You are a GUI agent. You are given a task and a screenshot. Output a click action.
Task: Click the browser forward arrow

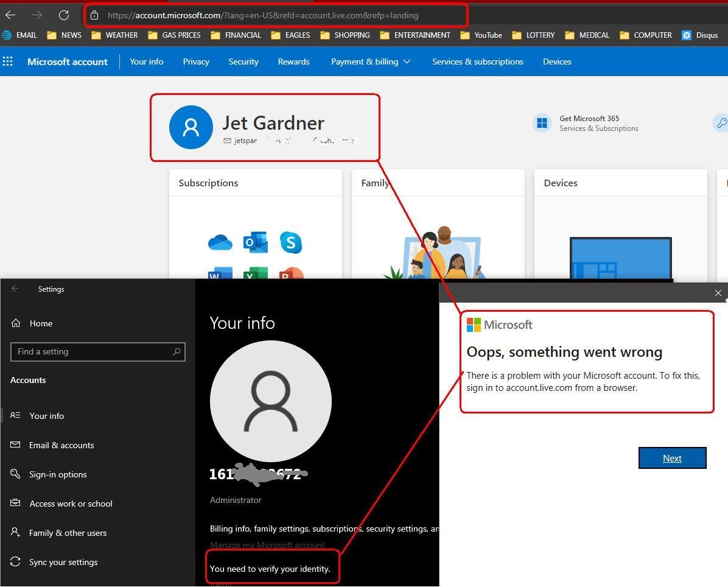coord(37,15)
